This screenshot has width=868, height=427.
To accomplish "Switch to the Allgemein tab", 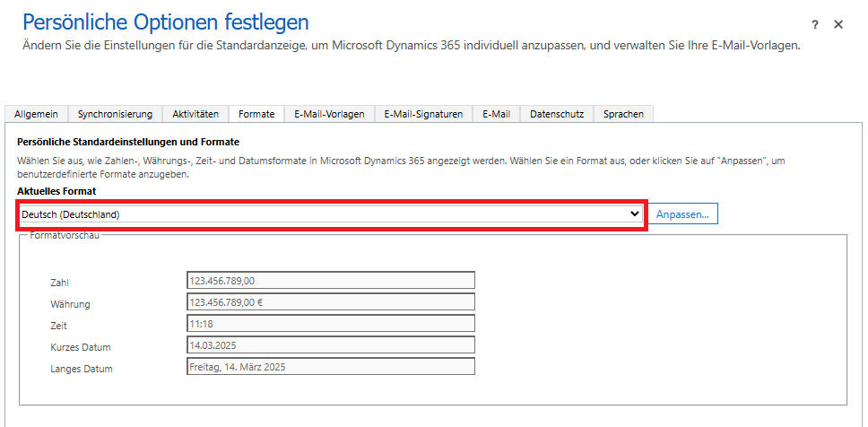I will 37,114.
